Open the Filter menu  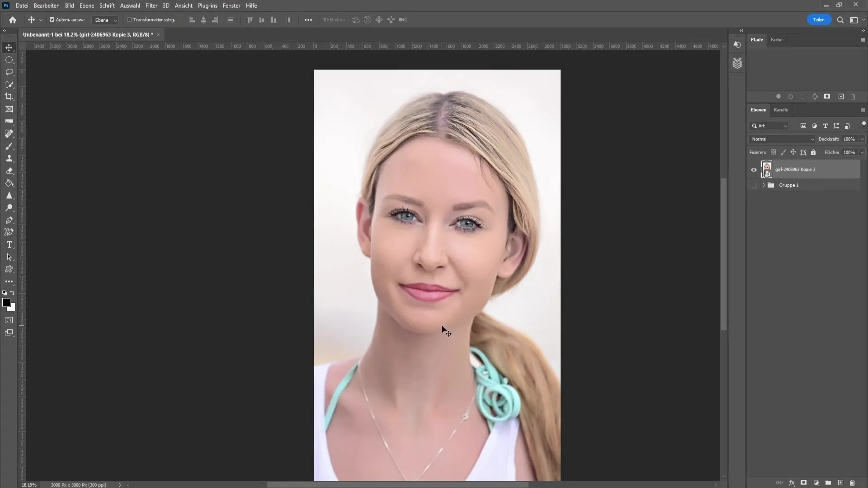pos(151,5)
